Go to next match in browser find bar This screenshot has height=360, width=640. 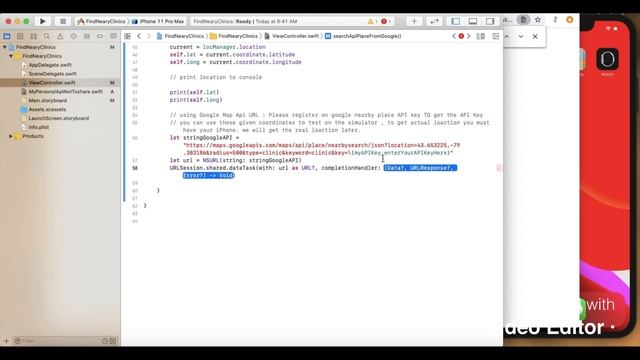click(521, 36)
